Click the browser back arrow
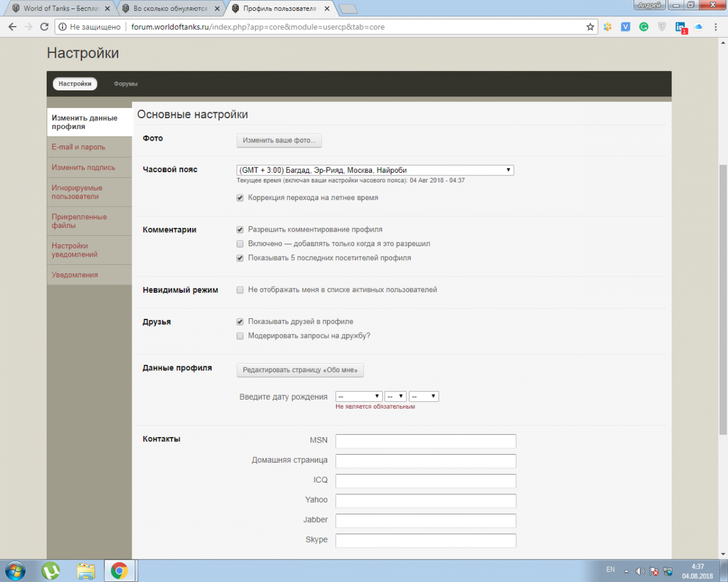Image resolution: width=728 pixels, height=582 pixels. 12,27
